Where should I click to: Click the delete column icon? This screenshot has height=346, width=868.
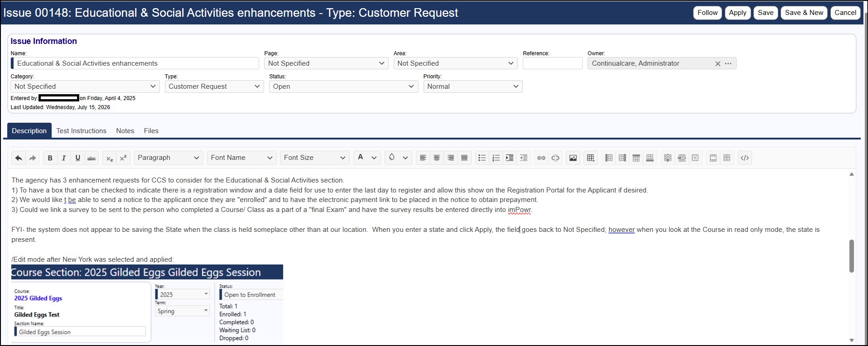click(x=668, y=158)
